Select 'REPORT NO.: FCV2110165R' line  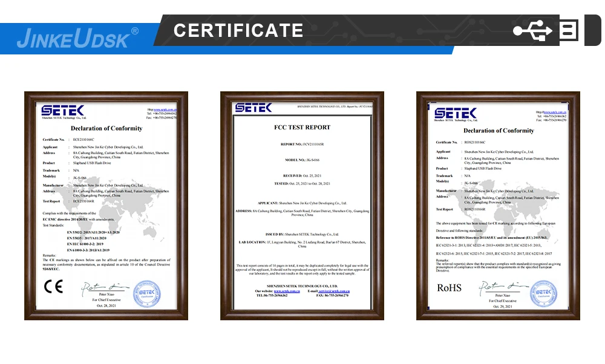pyautogui.click(x=302, y=145)
